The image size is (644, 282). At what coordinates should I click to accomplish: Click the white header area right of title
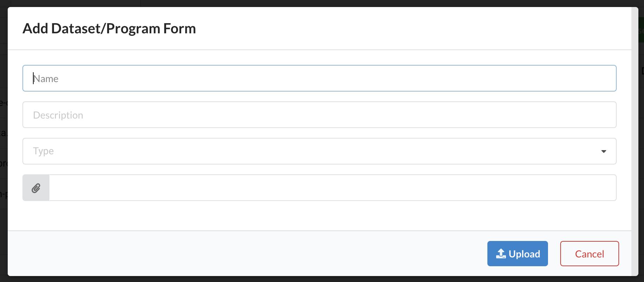point(420,28)
